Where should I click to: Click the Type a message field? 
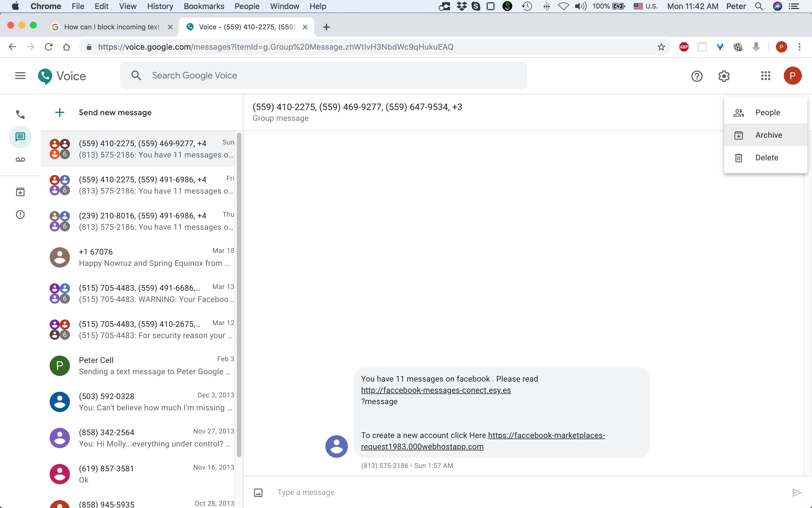pos(530,492)
